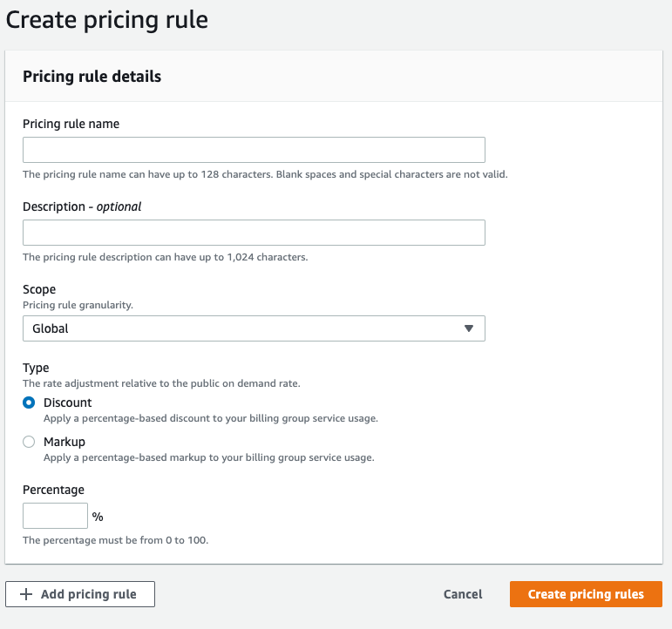Click the Pricing rule details header
Viewport: 672px width, 629px height.
pos(92,77)
